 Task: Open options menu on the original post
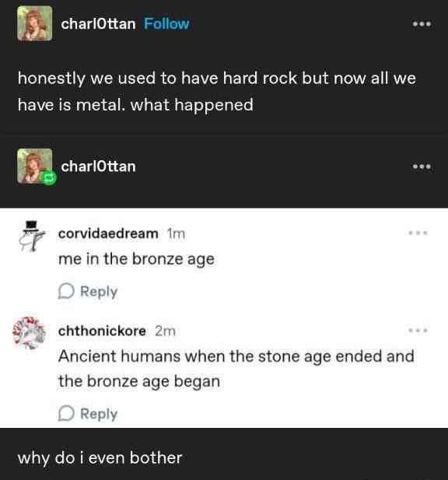pyautogui.click(x=422, y=24)
